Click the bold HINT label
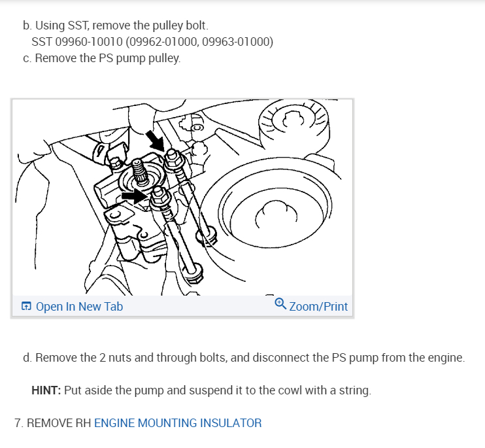The height and width of the screenshot is (448, 485). (x=46, y=390)
